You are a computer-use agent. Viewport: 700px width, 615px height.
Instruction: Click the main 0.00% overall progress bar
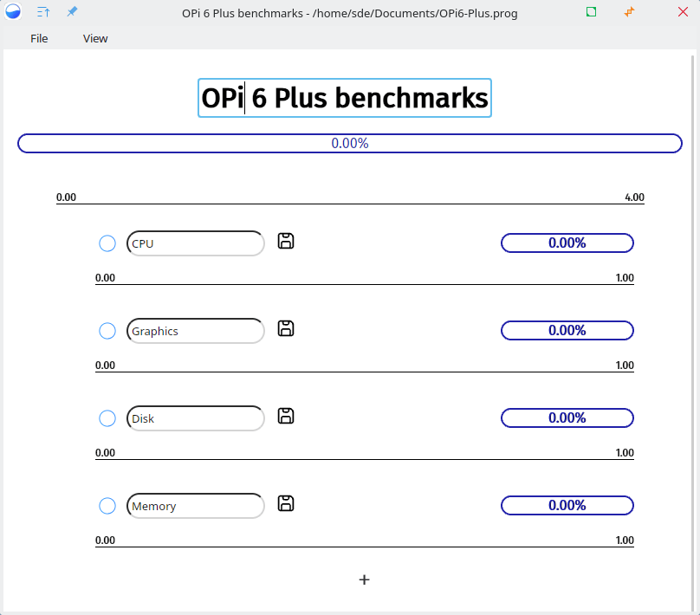click(350, 144)
